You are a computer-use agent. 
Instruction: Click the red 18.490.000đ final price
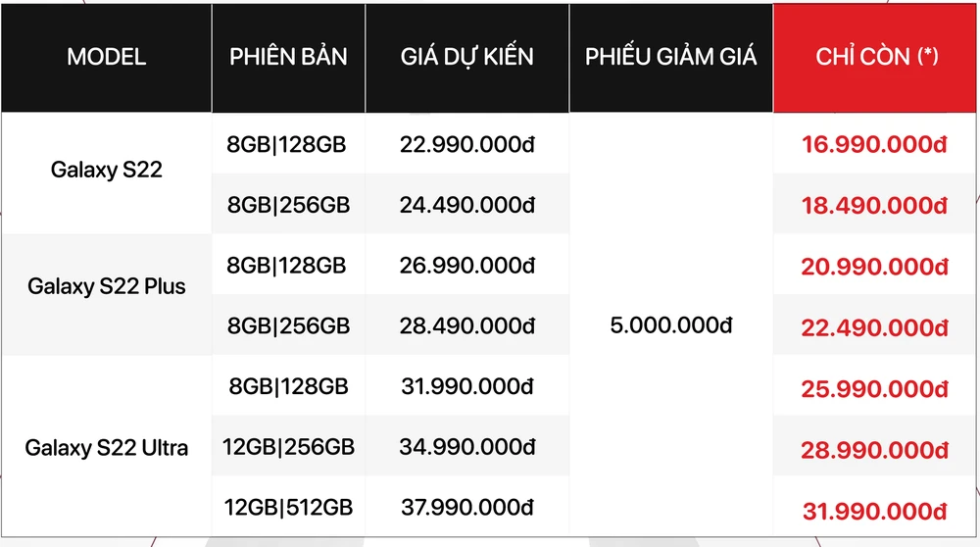click(x=875, y=207)
